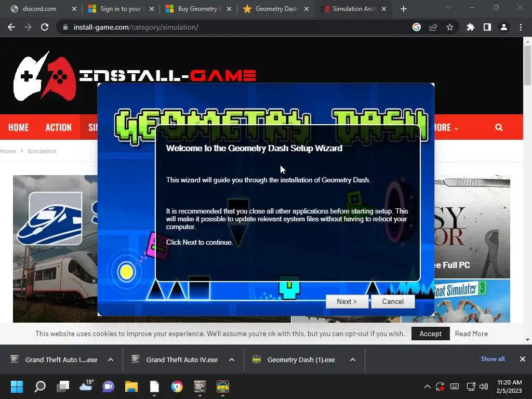The width and height of the screenshot is (532, 399).
Task: Open File Explorer from taskbar
Action: 131,387
